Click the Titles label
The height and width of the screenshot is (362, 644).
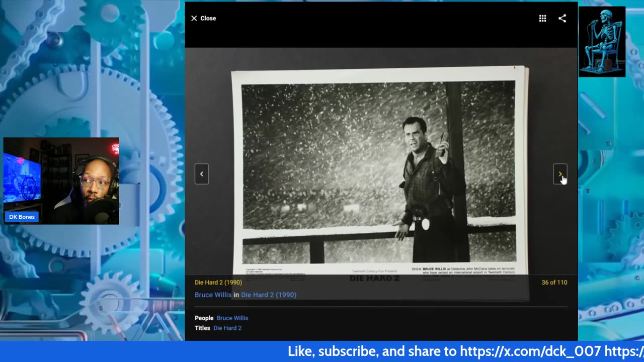point(202,328)
